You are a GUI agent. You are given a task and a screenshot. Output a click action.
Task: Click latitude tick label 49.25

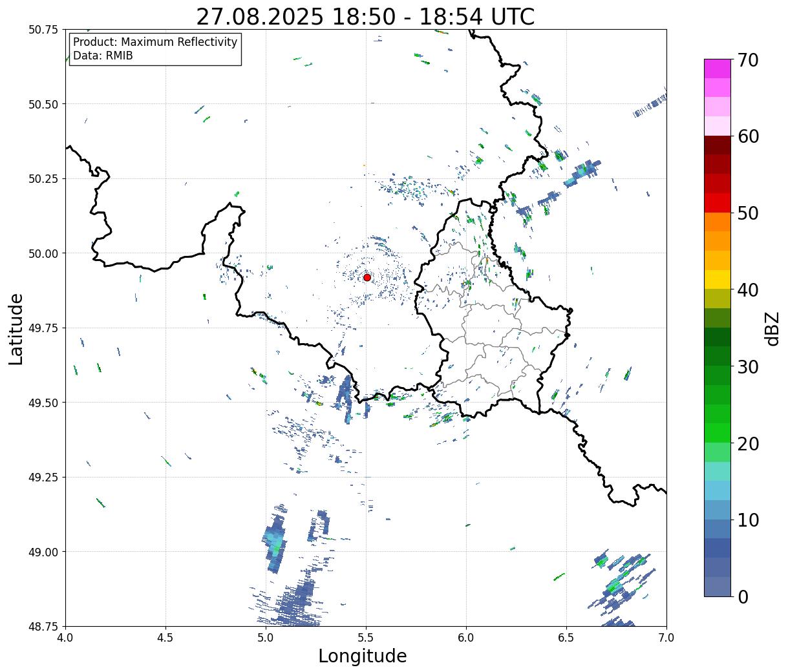[43, 478]
